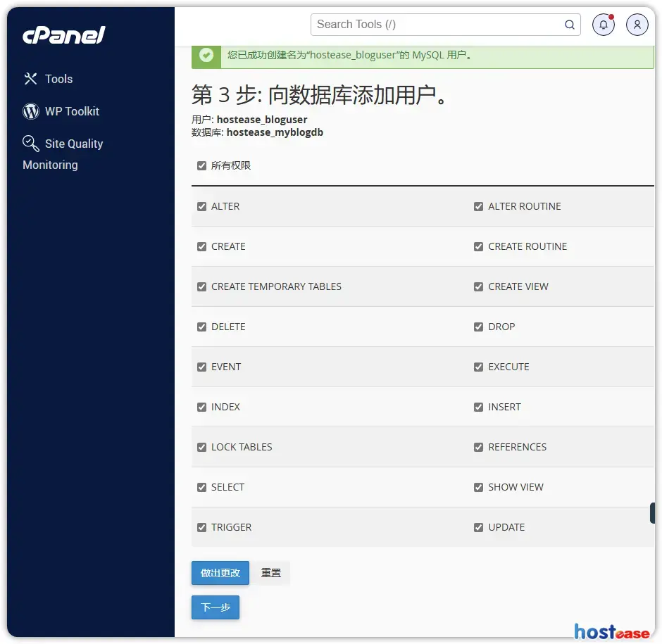Toggle the EXECUTE privilege checkbox
The height and width of the screenshot is (644, 662).
click(x=479, y=367)
